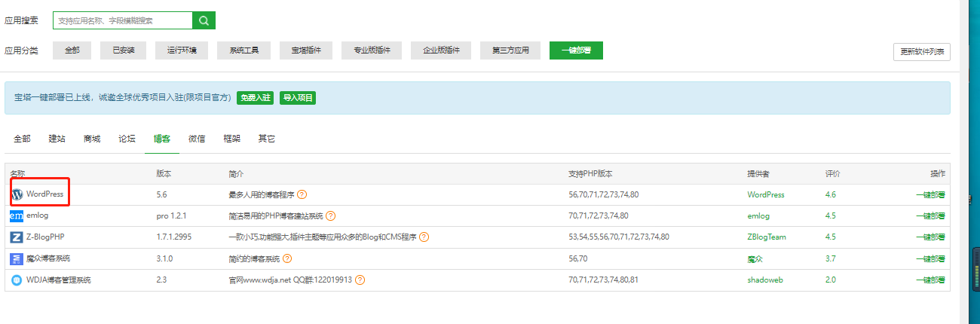This screenshot has height=324, width=980.
Task: Click the 评价 column header
Action: (833, 173)
